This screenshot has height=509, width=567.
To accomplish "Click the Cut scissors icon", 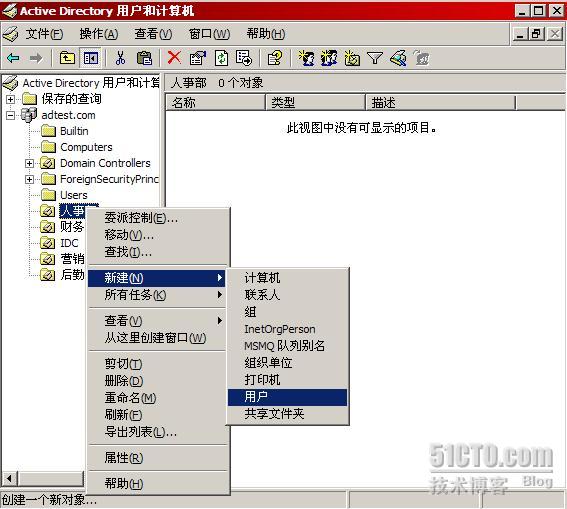I will 120,58.
